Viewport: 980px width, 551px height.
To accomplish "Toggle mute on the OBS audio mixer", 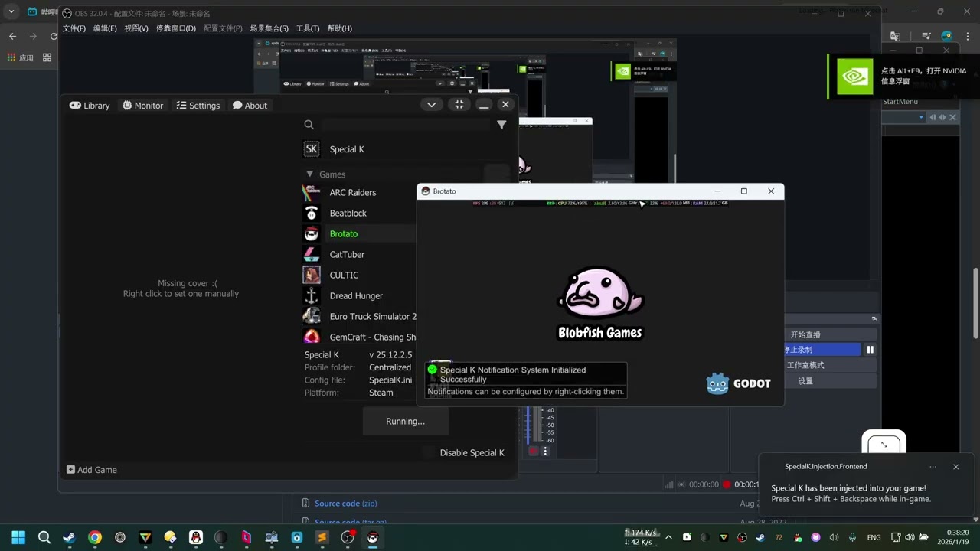I will coord(534,452).
